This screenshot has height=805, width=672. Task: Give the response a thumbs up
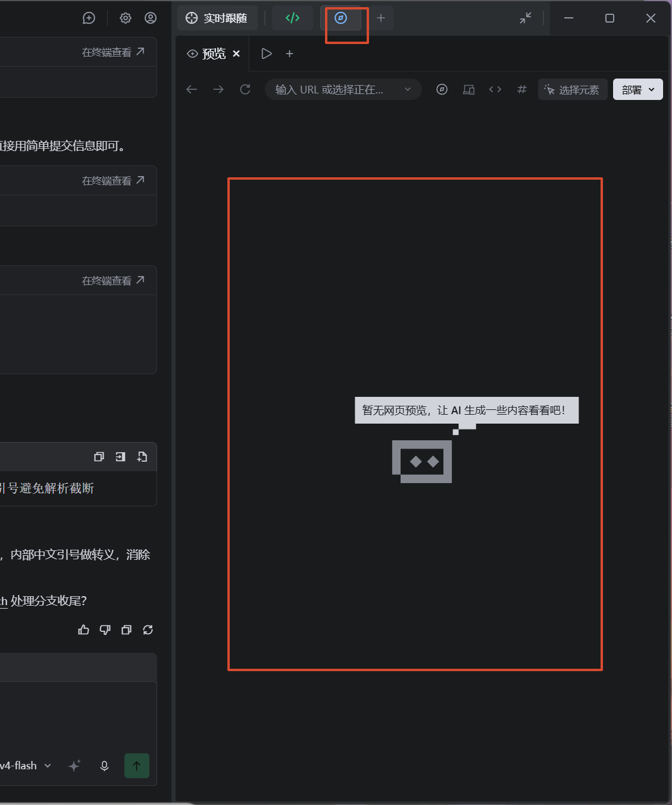(x=84, y=629)
